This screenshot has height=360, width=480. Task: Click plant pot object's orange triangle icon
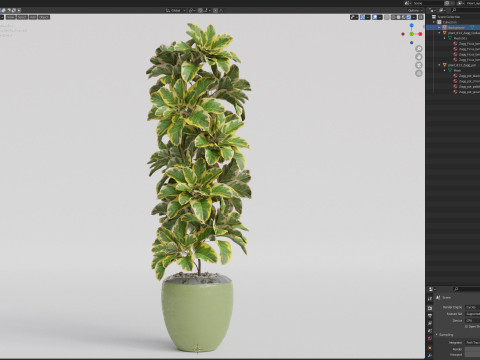(444, 65)
